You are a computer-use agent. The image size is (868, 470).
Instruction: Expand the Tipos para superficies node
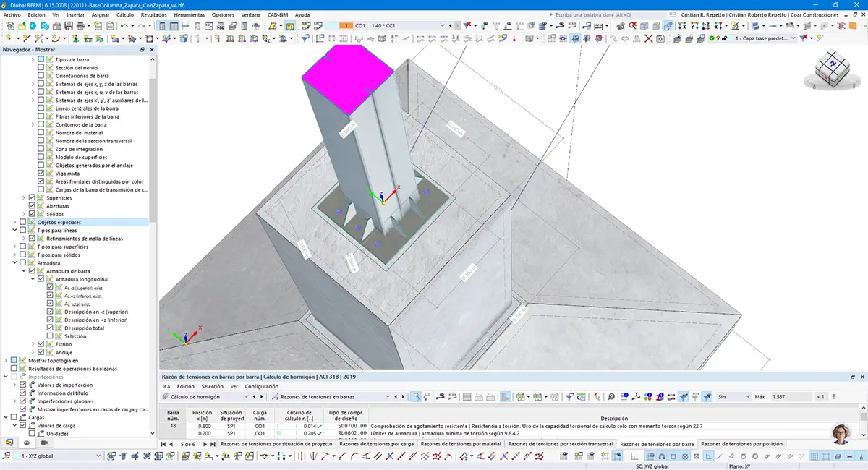14,247
